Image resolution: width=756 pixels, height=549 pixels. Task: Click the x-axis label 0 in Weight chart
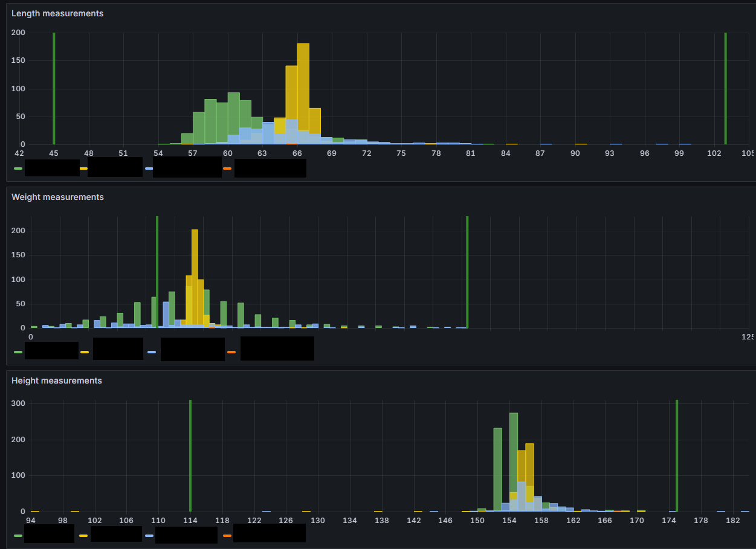tap(31, 337)
